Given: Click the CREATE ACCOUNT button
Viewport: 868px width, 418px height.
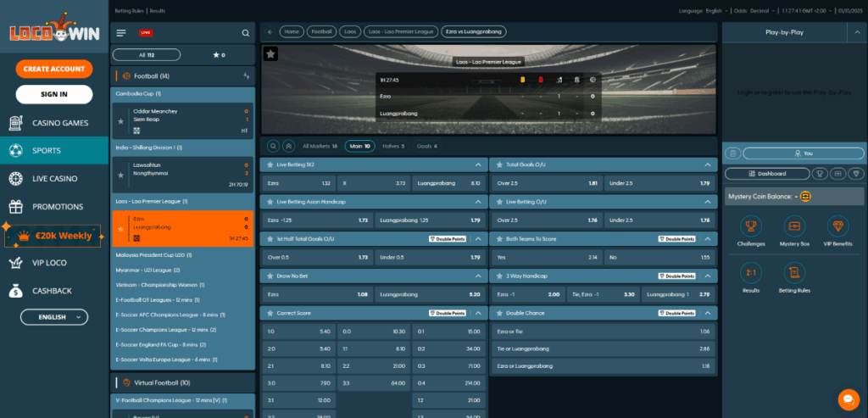Looking at the screenshot, I should [54, 69].
